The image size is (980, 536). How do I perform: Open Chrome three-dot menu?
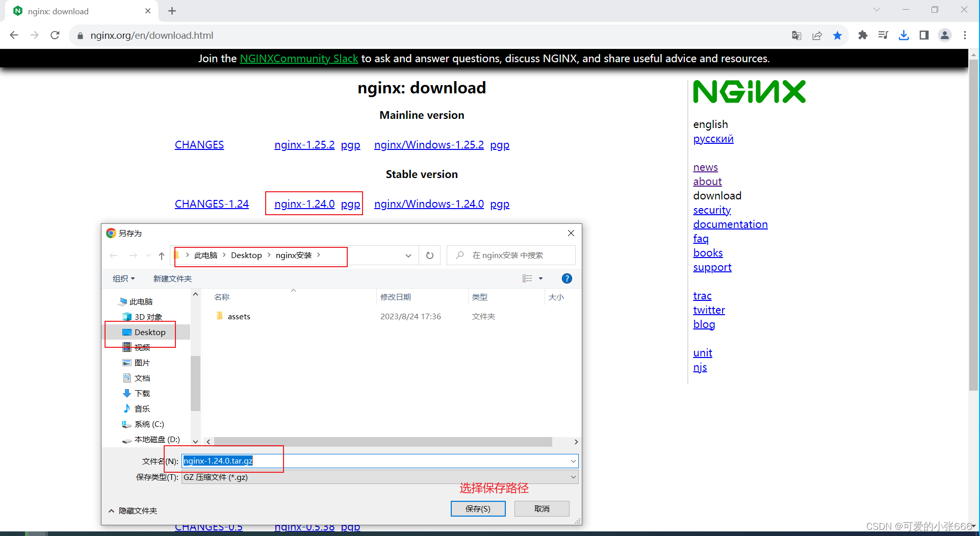965,35
